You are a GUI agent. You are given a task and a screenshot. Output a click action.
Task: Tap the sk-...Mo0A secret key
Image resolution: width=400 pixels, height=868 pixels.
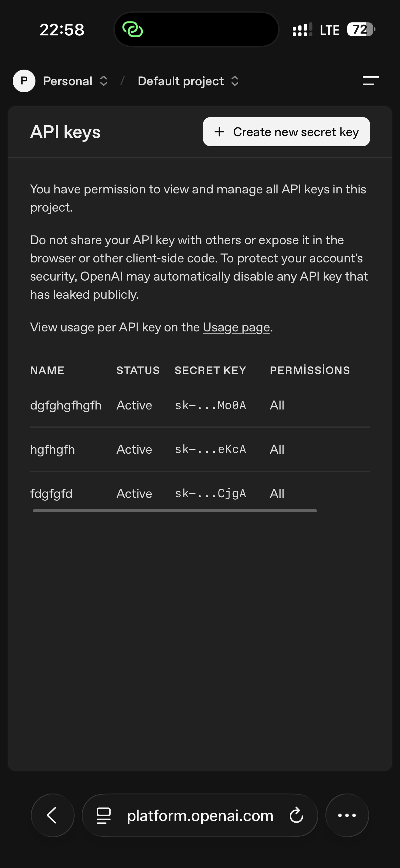tap(211, 405)
